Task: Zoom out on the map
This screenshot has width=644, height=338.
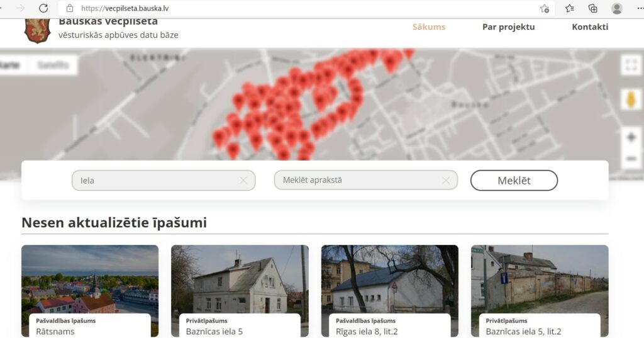Action: [631, 158]
